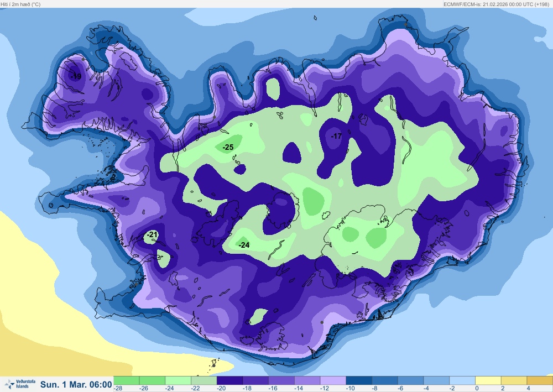Click the -20 to -18 dark purple legend swatch
Viewport: 553px width, 392px height.
coord(229,380)
